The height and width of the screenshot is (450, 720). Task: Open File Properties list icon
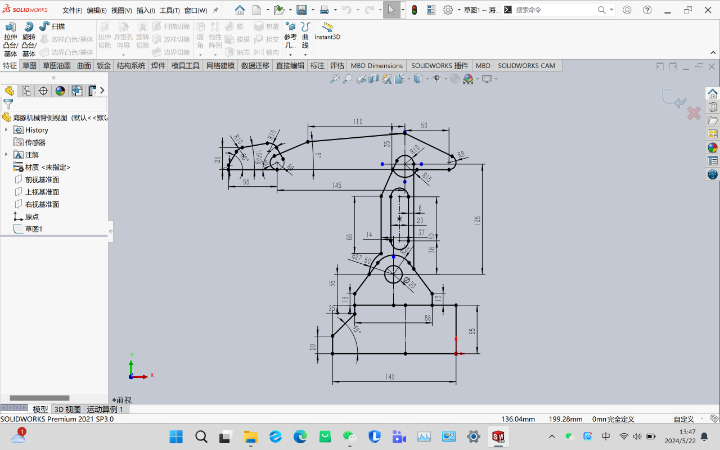pos(431,10)
